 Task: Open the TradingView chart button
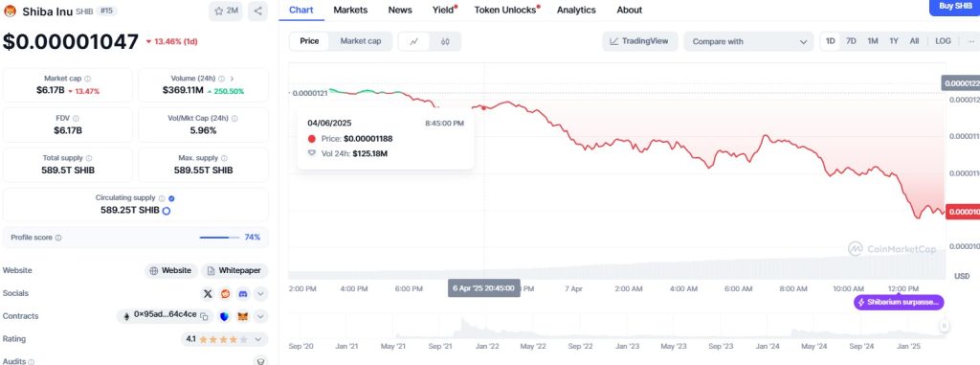pyautogui.click(x=640, y=41)
